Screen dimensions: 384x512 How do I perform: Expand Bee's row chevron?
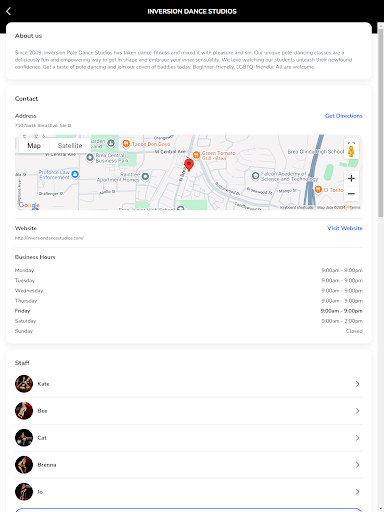[x=357, y=411]
